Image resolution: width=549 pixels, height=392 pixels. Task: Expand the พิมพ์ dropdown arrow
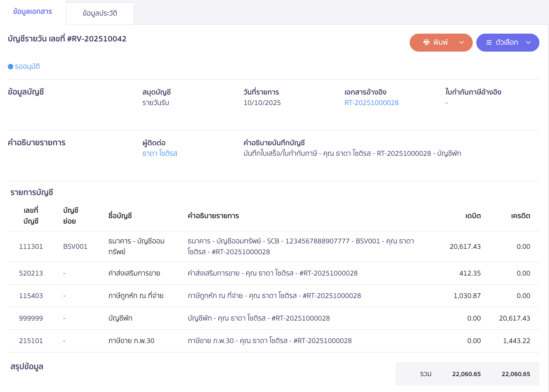(462, 43)
